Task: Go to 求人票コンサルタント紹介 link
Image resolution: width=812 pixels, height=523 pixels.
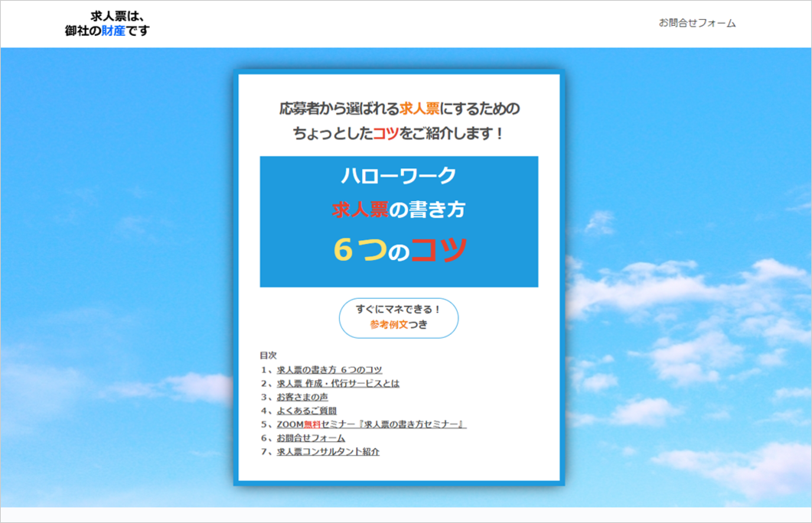Action: pyautogui.click(x=328, y=452)
